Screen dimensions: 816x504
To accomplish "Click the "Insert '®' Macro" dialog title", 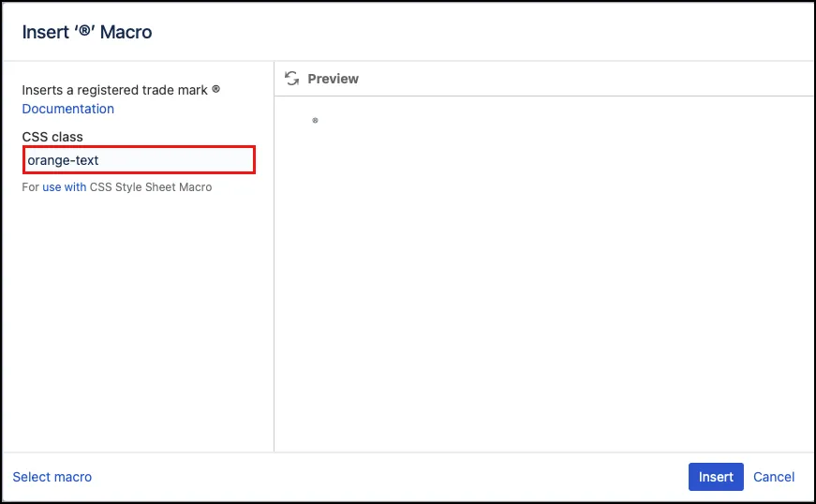I will tap(87, 32).
